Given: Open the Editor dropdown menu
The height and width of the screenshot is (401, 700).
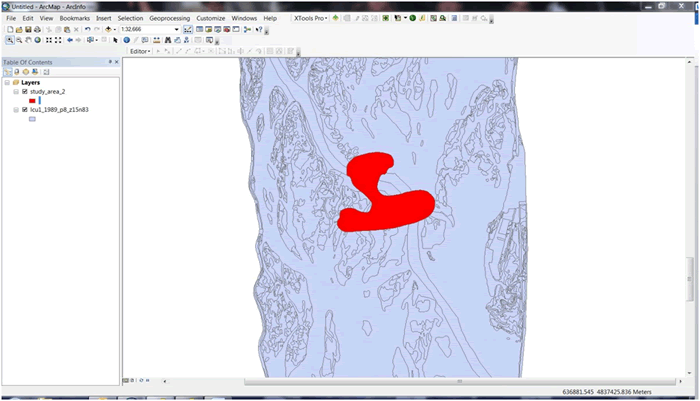Looking at the screenshot, I should click(139, 51).
